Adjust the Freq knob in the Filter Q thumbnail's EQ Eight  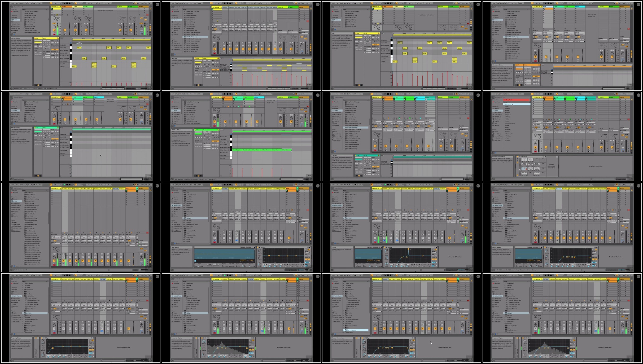386,251
